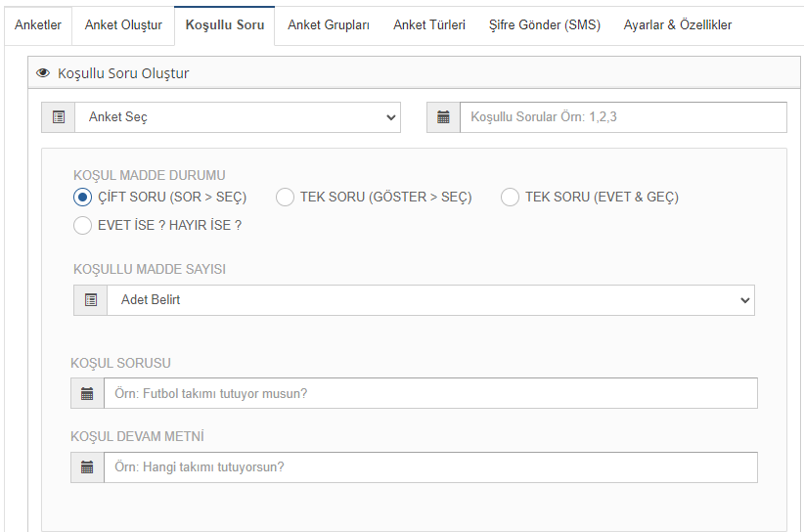The height and width of the screenshot is (532, 804).
Task: Click the calendar icon beside Koşul Sorusu field
Action: click(x=87, y=393)
